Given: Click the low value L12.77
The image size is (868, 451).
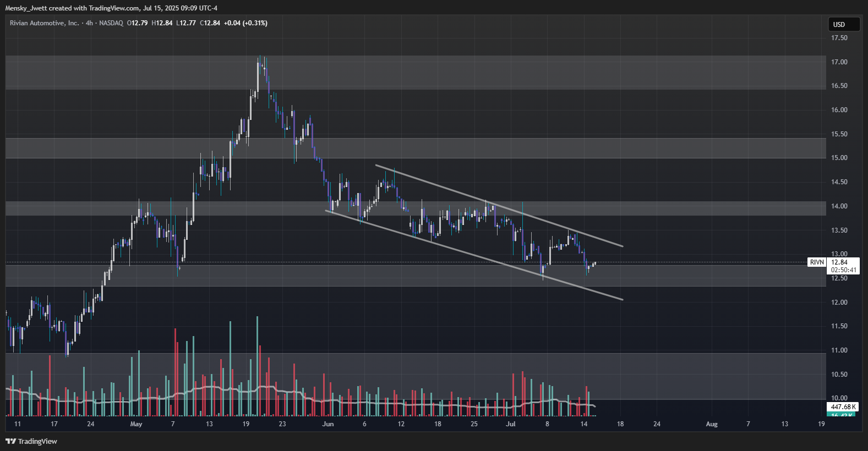Looking at the screenshot, I should tap(186, 23).
